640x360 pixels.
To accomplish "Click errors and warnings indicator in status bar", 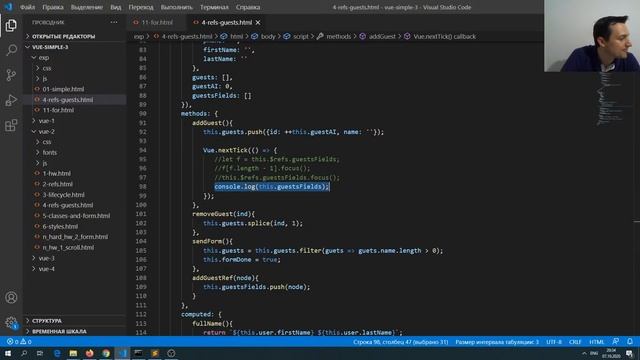I will point(19,342).
